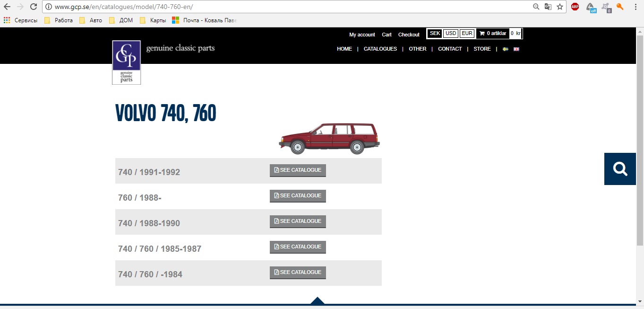Click the shopping cart icon
644x309 pixels.
point(482,34)
